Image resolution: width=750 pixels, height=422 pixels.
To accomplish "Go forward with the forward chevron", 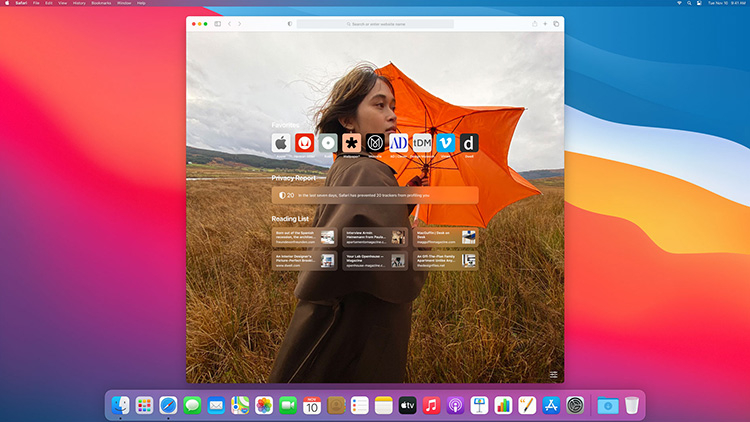I will [x=240, y=24].
